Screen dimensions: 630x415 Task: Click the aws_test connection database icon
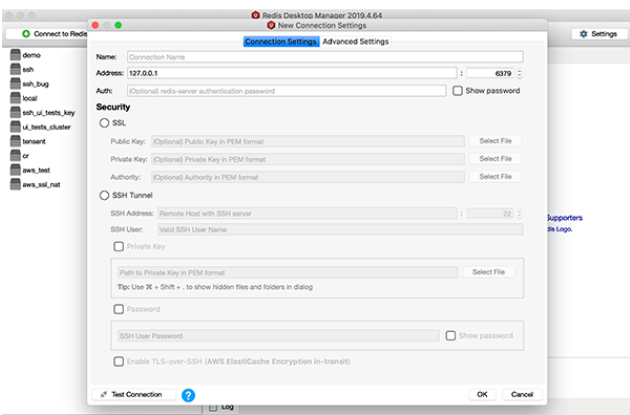tap(15, 170)
